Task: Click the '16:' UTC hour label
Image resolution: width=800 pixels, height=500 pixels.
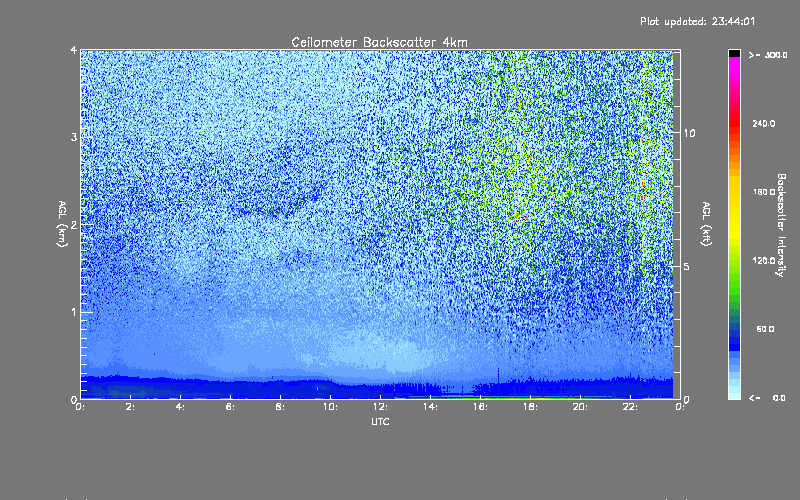Action: (480, 407)
